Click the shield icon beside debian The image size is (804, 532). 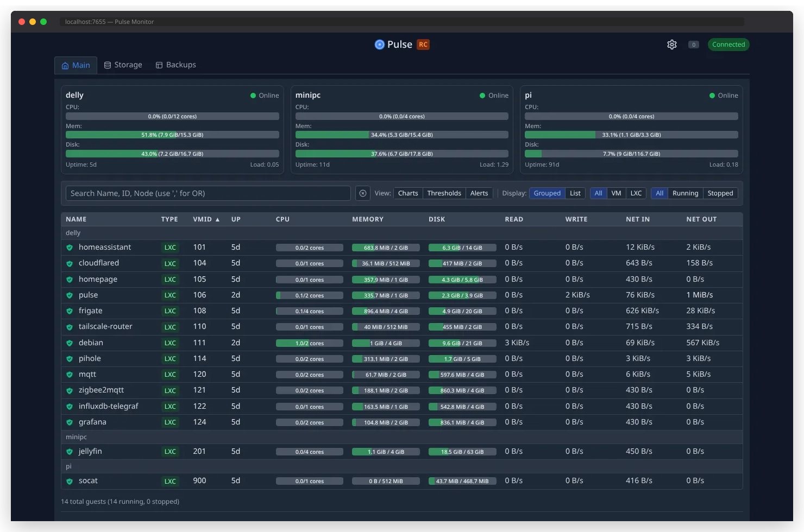[x=70, y=343]
